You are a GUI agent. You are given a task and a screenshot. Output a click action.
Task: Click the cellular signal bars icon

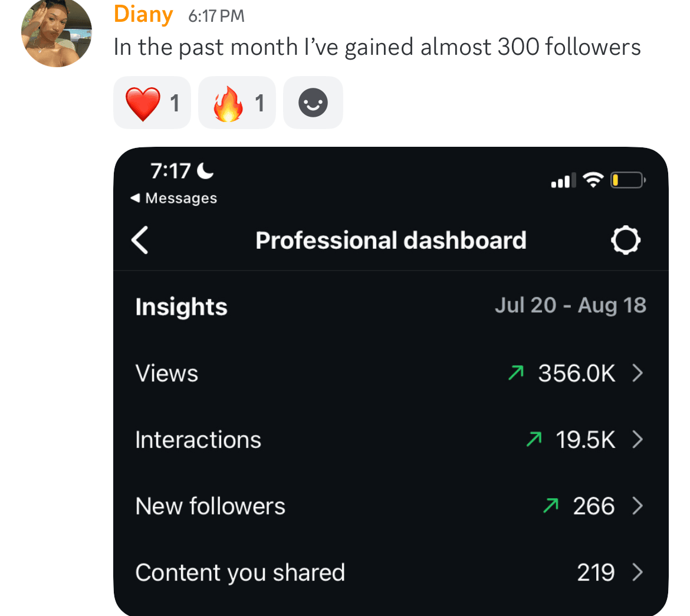pos(563,181)
